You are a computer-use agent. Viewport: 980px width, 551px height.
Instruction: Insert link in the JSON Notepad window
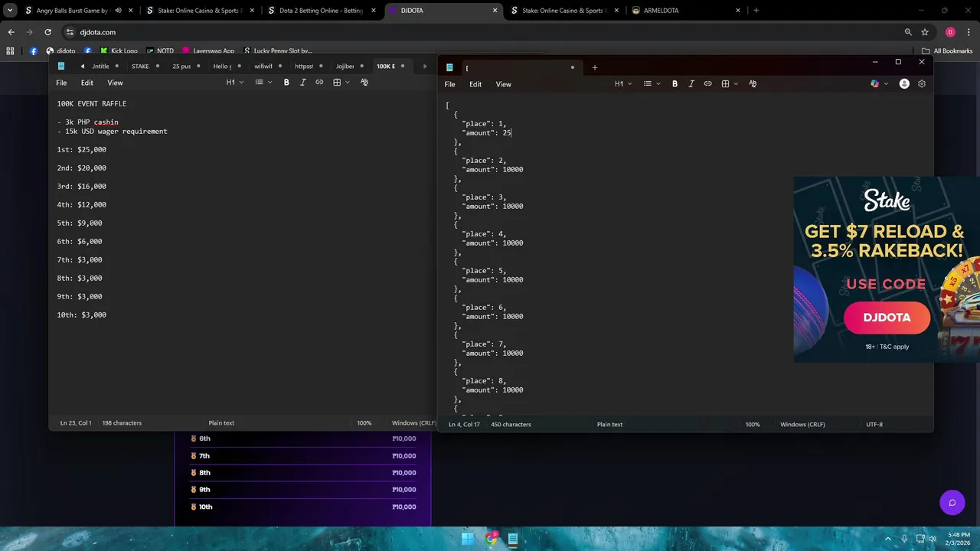point(708,84)
